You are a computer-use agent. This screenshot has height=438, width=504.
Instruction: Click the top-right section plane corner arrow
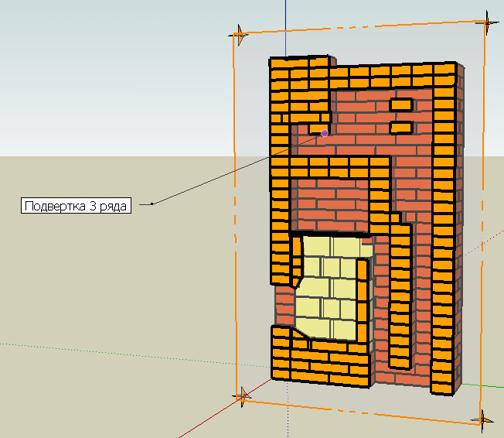click(488, 21)
